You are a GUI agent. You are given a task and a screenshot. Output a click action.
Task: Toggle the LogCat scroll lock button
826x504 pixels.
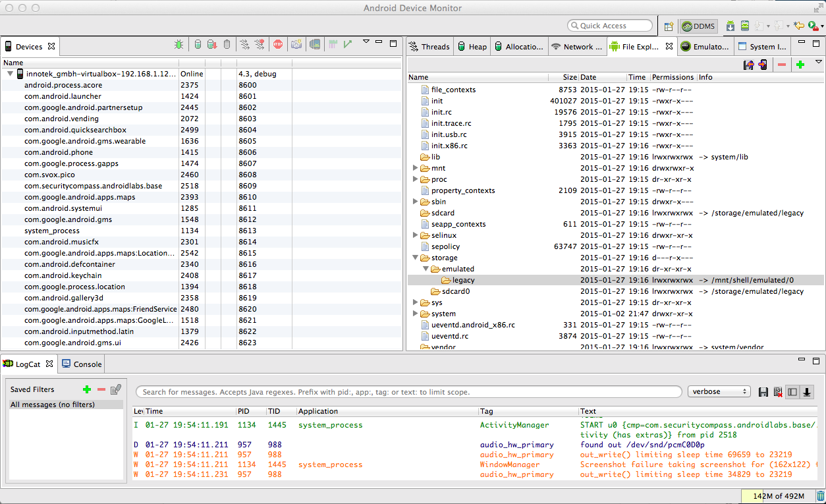[807, 392]
